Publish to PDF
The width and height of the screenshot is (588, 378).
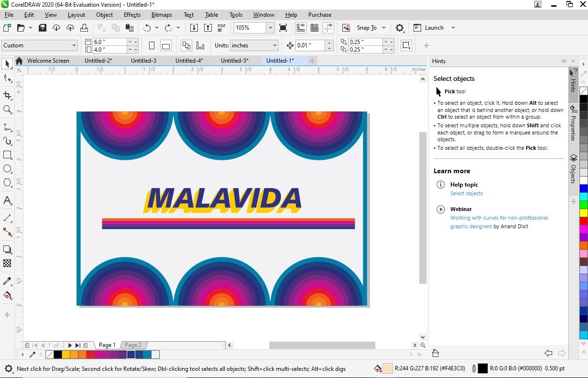pyautogui.click(x=222, y=28)
